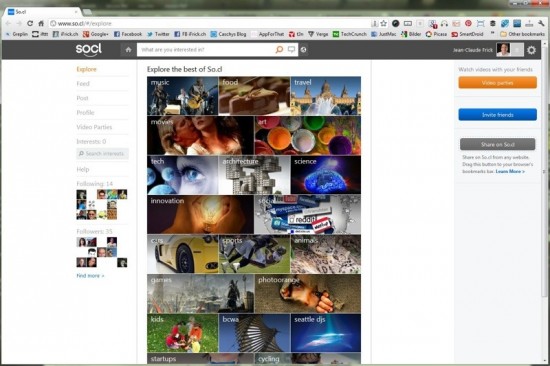Click the video party screen icon in search box
This screenshot has height=366, width=550.
[291, 50]
